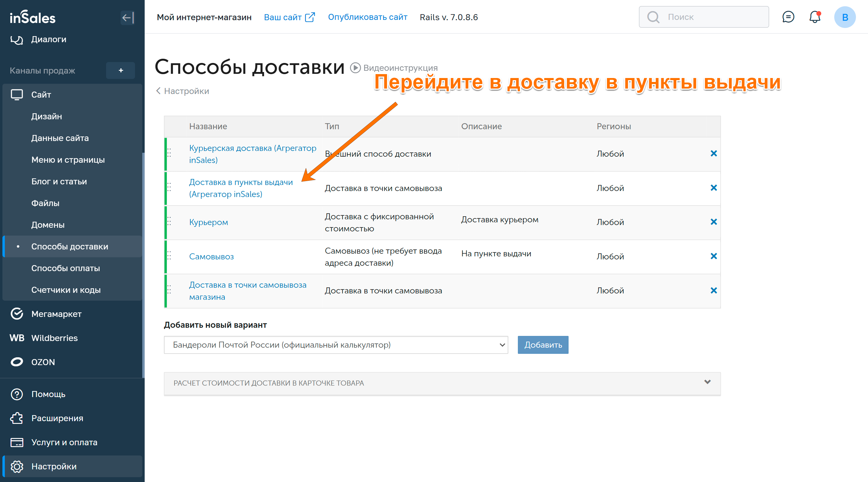Click Опубликовать сайт link
Viewport: 868px width, 482px height.
coord(367,17)
